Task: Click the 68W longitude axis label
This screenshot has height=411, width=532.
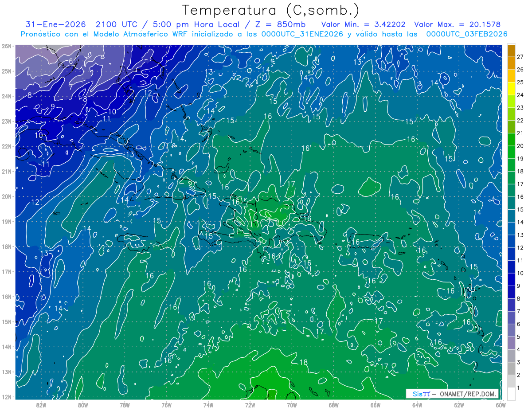Action: click(333, 405)
